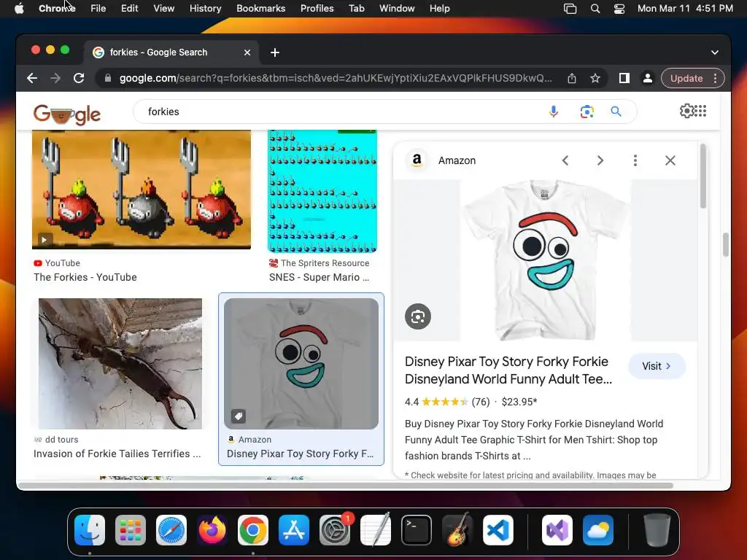Start voice search with microphone
Screen dimensions: 747x560
553,112
